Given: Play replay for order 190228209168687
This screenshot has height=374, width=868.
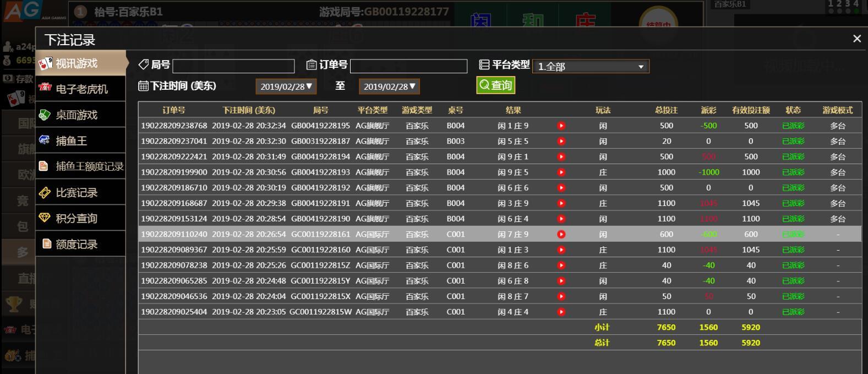Looking at the screenshot, I should (561, 203).
